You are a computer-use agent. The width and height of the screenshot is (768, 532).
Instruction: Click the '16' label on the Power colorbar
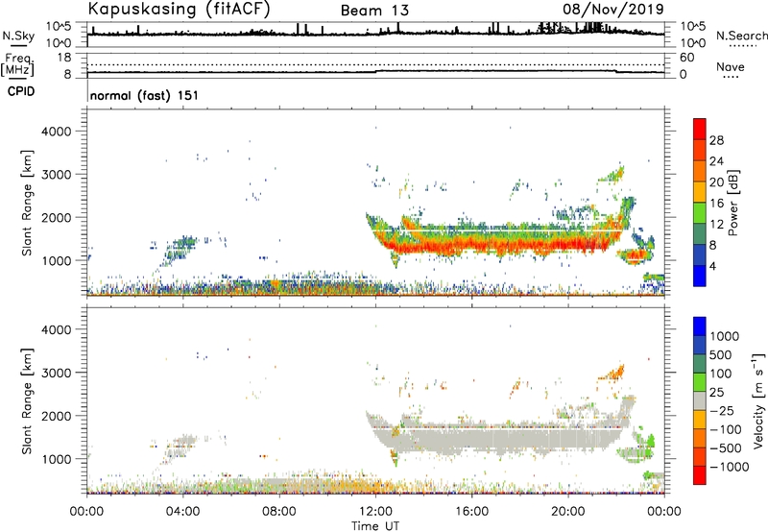tap(716, 204)
